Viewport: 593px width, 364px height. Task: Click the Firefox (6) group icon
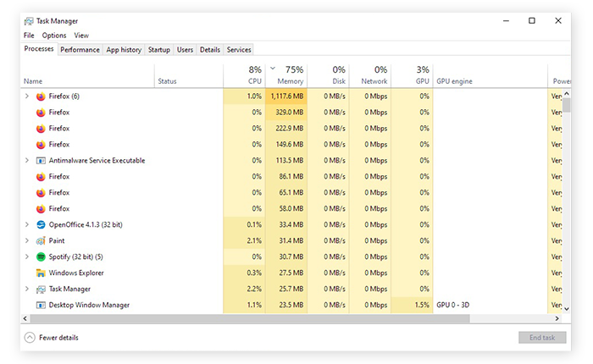point(41,97)
